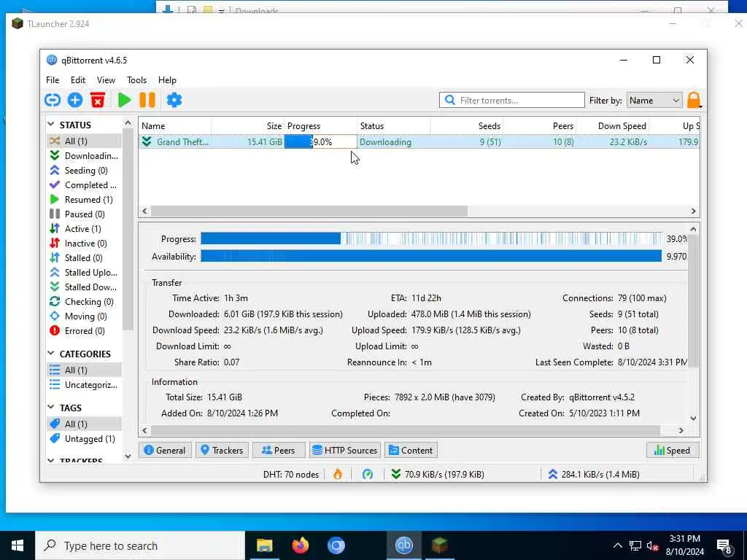Select the Completed status filter

[x=85, y=184]
